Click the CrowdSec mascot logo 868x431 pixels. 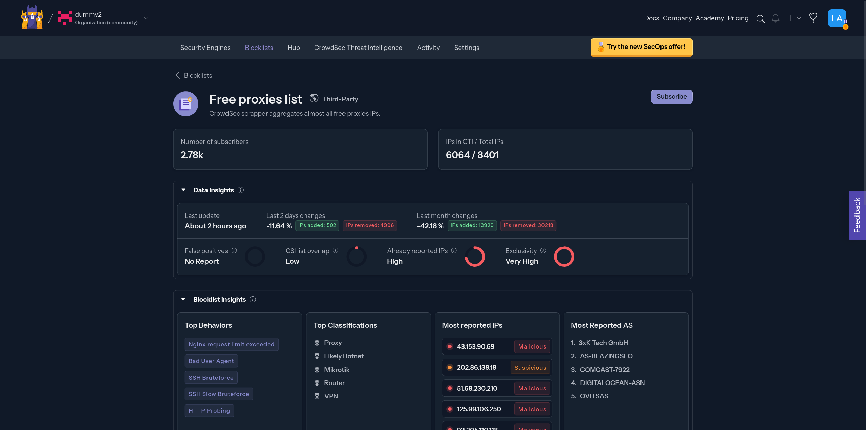(x=32, y=17)
